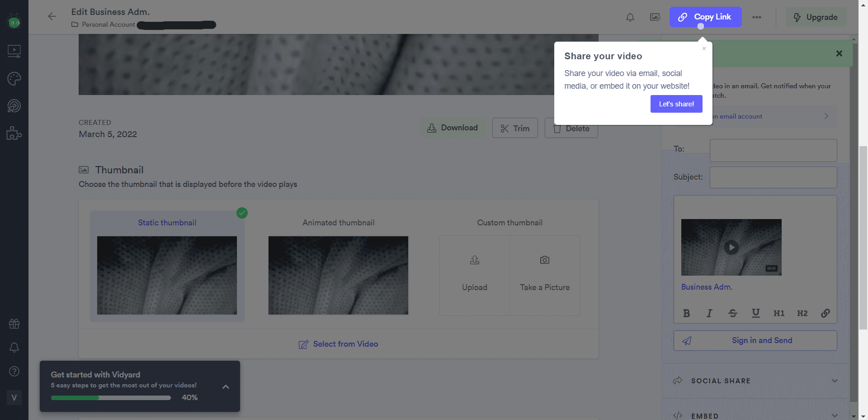868x420 pixels.
Task: Click the top bar screen recorder icon
Action: 655,17
